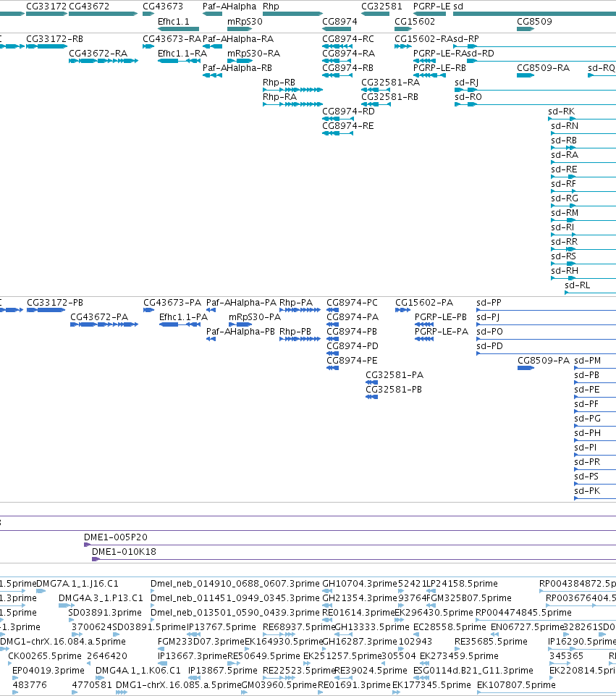Click the PGRP-LE gene label
616x696 pixels.
click(x=432, y=7)
